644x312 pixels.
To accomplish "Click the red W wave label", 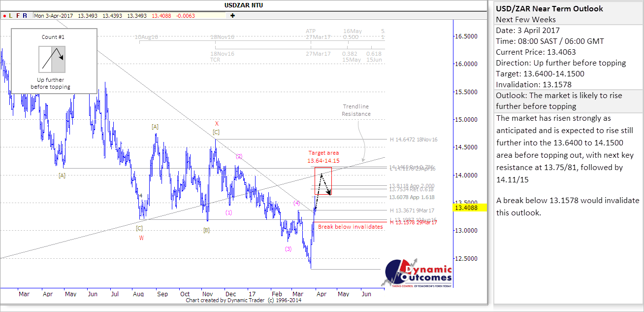I will tap(141, 238).
